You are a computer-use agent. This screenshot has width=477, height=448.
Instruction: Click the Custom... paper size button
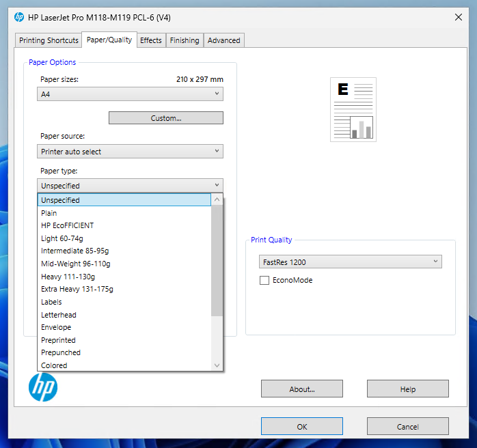click(166, 118)
